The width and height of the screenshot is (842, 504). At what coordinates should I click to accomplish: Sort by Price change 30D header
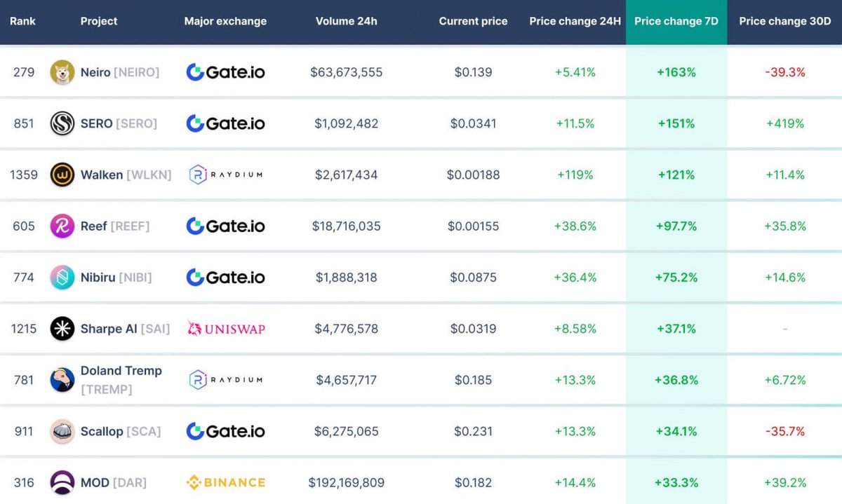(x=784, y=21)
